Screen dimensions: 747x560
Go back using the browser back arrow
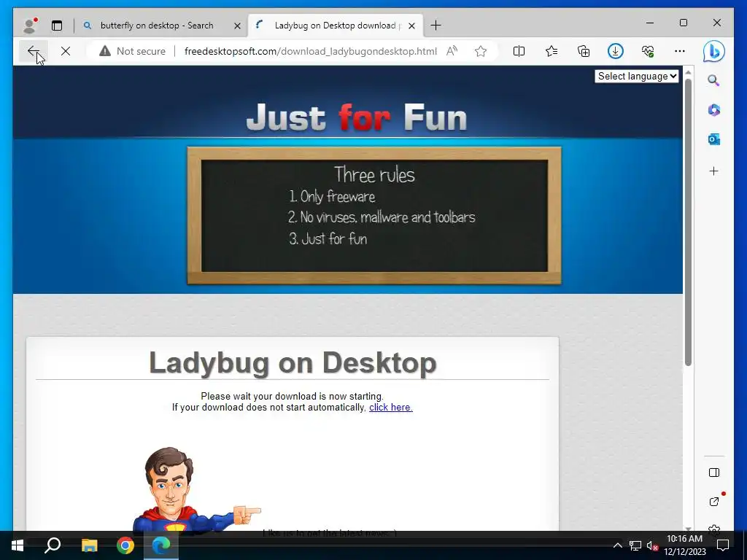pos(34,51)
